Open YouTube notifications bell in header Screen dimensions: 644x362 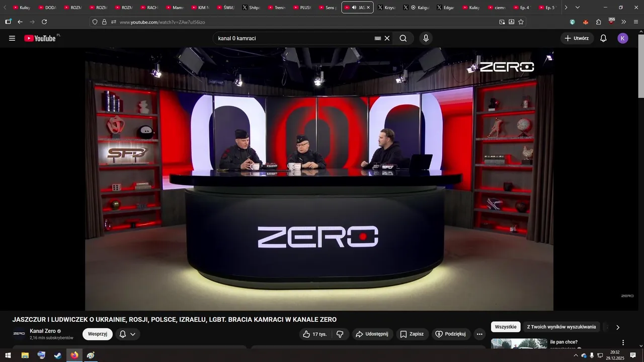603,38
